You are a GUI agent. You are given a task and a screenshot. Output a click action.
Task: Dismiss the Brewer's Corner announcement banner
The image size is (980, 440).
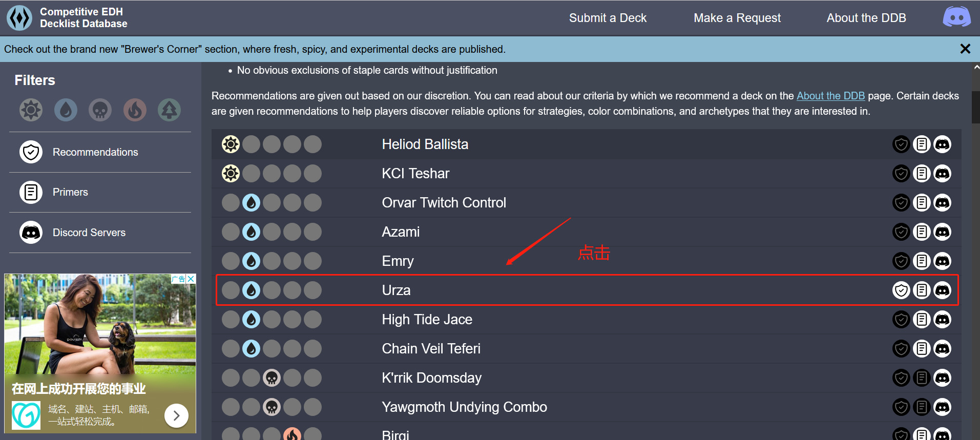pos(965,49)
